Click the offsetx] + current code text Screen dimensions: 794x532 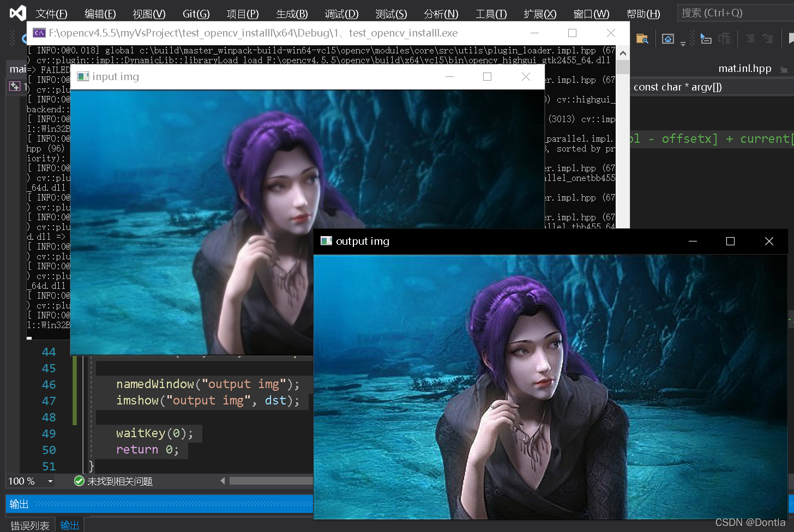[x=727, y=139]
